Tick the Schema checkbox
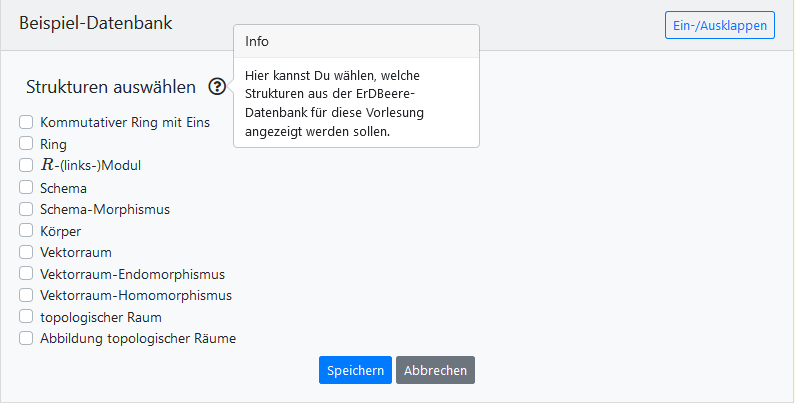The width and height of the screenshot is (795, 403). [26, 187]
